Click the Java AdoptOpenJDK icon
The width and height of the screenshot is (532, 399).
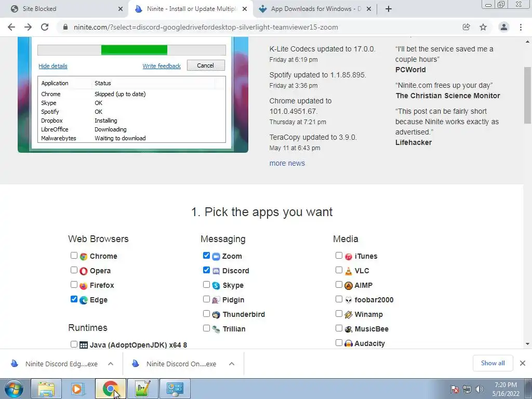click(84, 345)
